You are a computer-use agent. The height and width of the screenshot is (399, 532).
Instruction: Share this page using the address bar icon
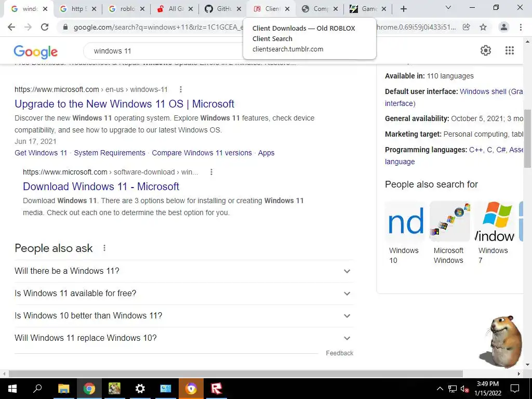(x=467, y=27)
